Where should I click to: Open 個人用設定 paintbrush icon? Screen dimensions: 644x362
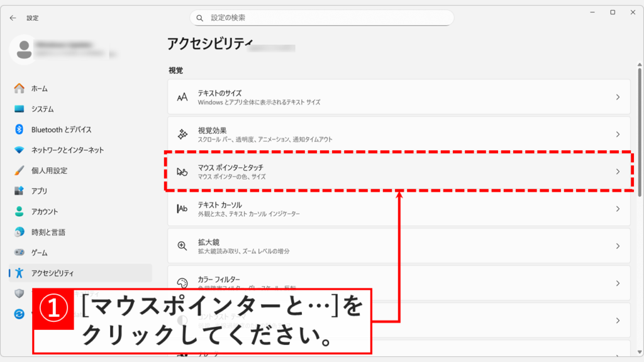[19, 170]
